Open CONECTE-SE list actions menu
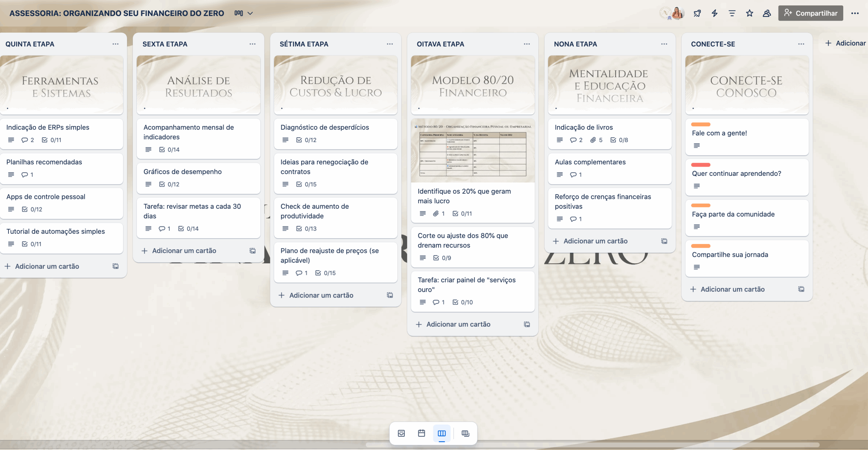The image size is (868, 450). (x=801, y=44)
